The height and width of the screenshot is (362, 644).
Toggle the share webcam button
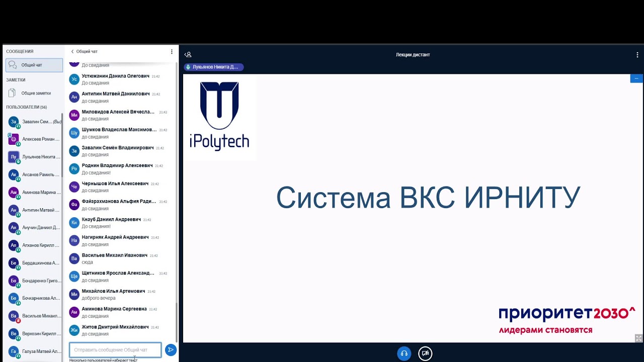(425, 353)
